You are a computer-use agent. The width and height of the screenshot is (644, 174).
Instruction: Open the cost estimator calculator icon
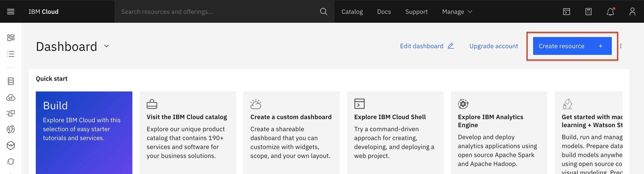pos(589,12)
